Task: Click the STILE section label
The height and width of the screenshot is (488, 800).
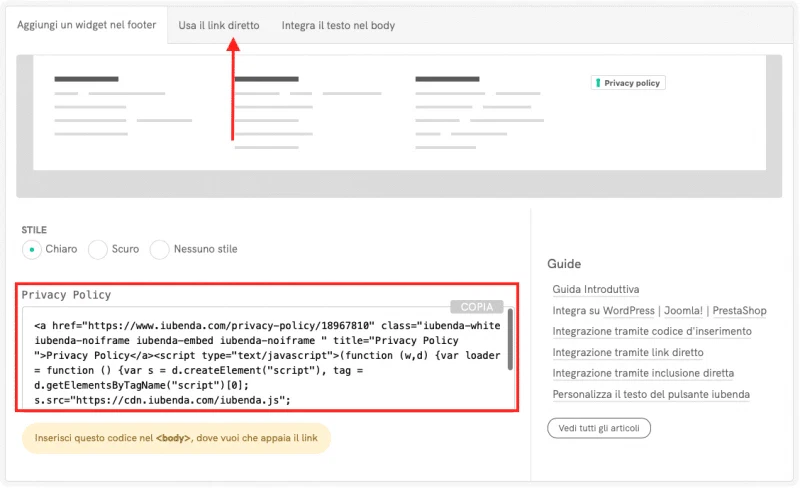Action: click(34, 230)
